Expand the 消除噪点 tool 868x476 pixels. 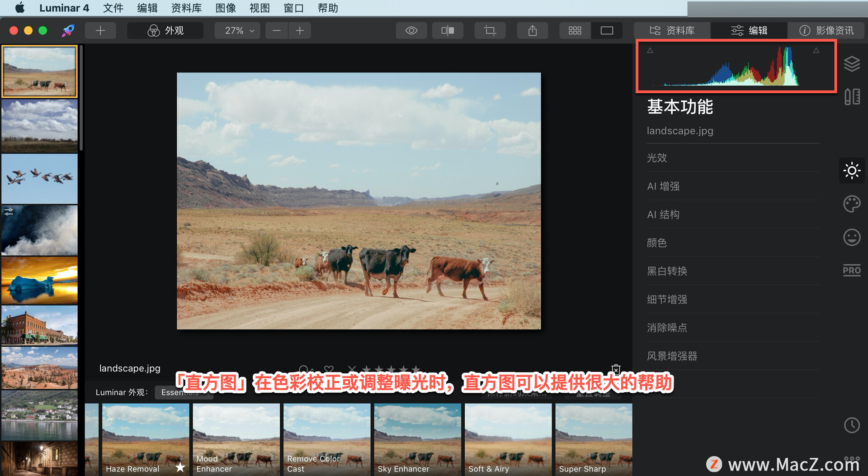coord(733,328)
